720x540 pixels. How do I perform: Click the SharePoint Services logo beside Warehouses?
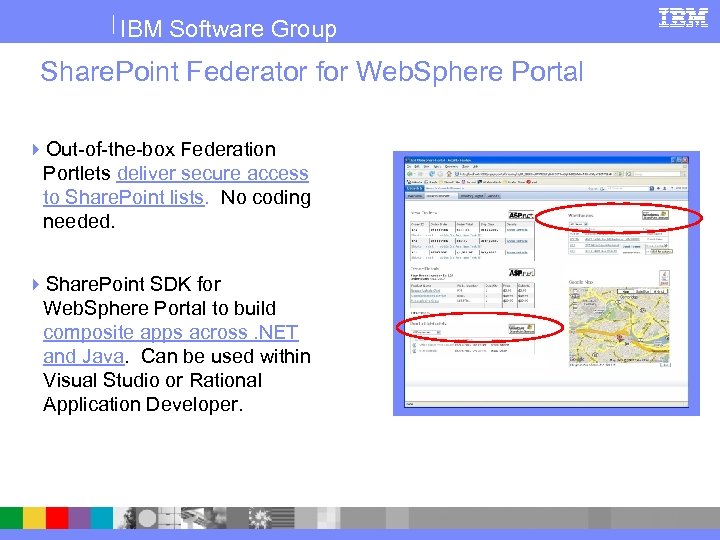656,215
